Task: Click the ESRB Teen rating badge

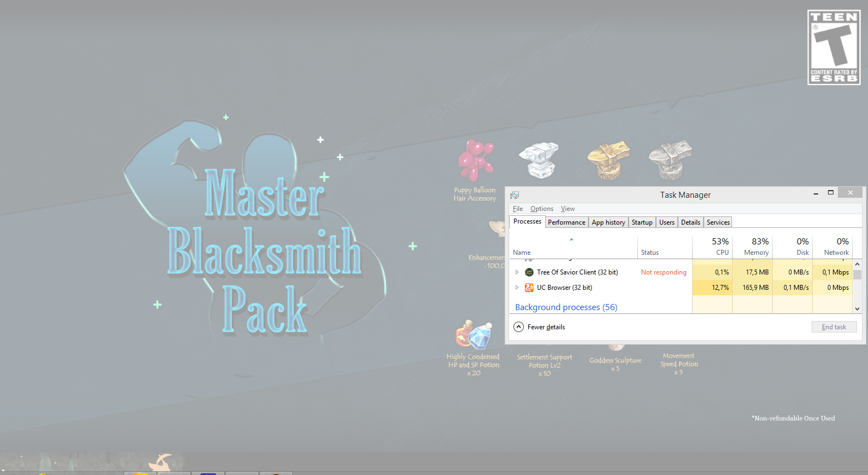Action: [833, 48]
